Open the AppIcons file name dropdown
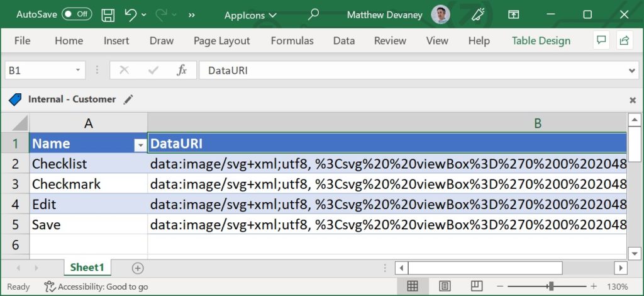The height and width of the screenshot is (296, 644). click(250, 15)
